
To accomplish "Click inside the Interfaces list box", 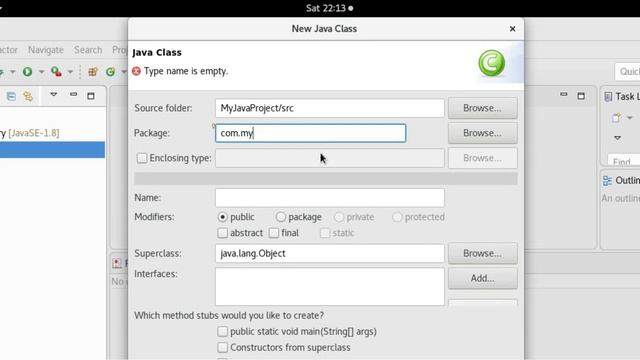I will 330,287.
